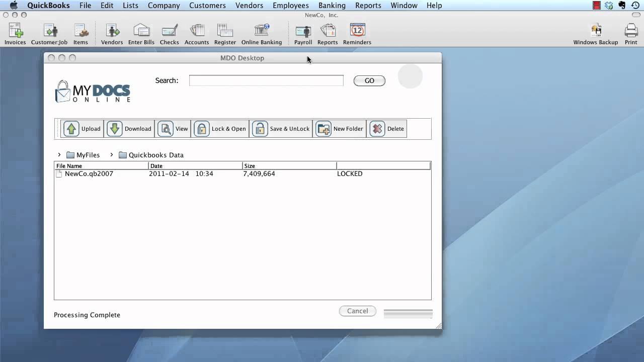
Task: Open the Accounts toolbar icon
Action: point(197,34)
